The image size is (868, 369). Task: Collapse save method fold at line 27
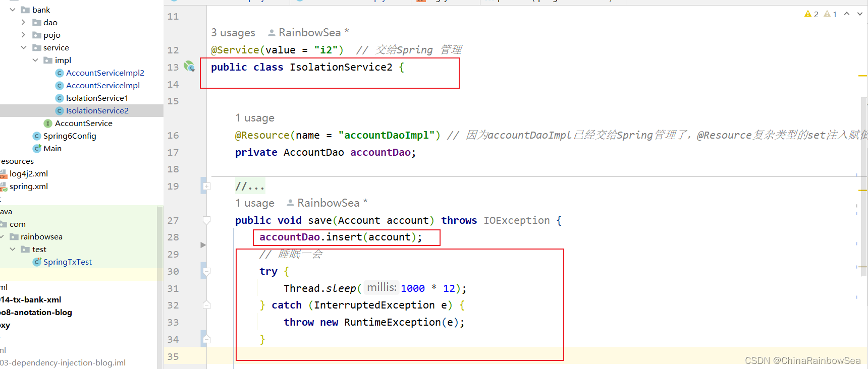click(206, 220)
